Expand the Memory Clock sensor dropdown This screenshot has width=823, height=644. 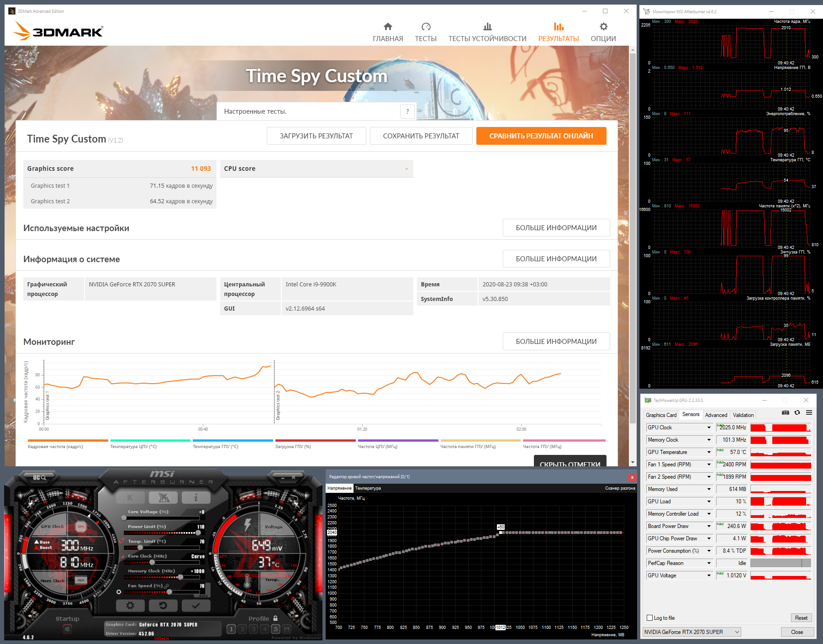pyautogui.click(x=709, y=440)
